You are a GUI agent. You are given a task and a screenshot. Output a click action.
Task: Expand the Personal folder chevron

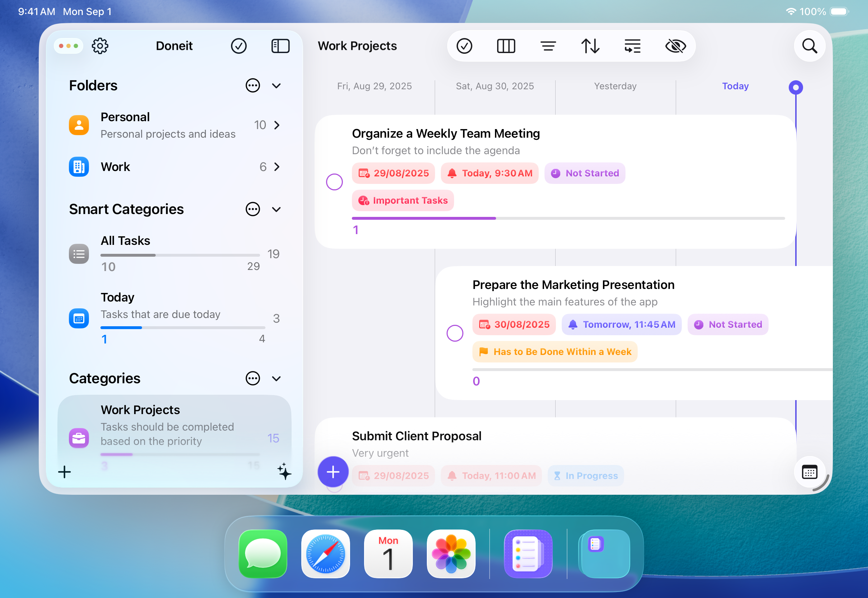pos(277,125)
